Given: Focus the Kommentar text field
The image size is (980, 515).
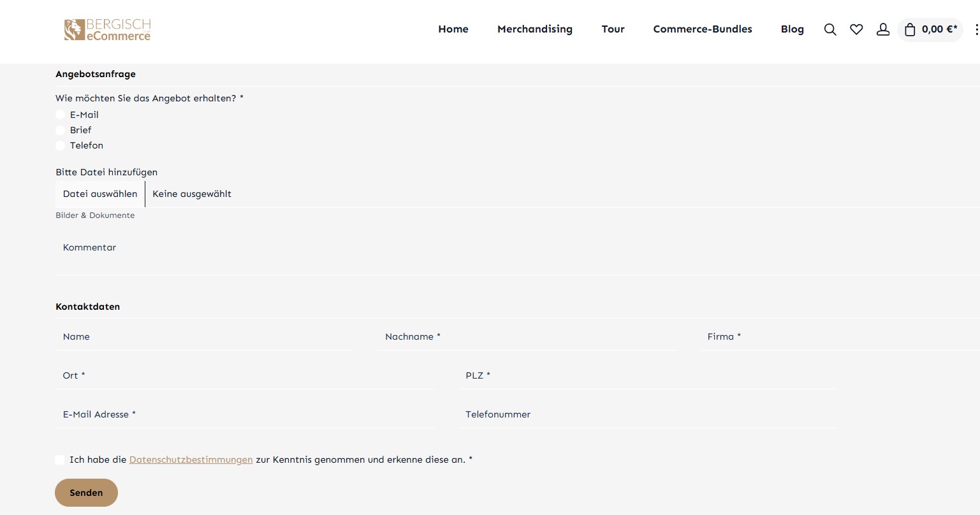Looking at the screenshot, I should click(x=510, y=255).
